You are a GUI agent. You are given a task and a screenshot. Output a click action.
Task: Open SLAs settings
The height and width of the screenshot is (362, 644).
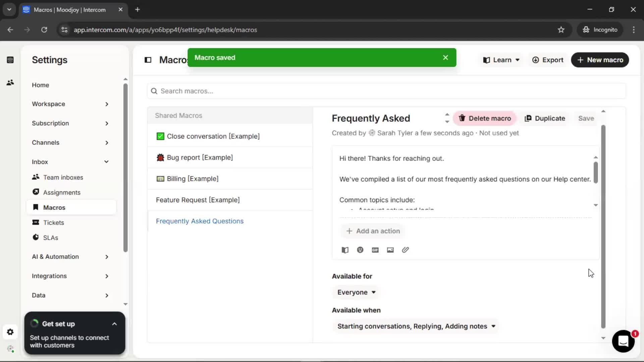[x=51, y=238]
